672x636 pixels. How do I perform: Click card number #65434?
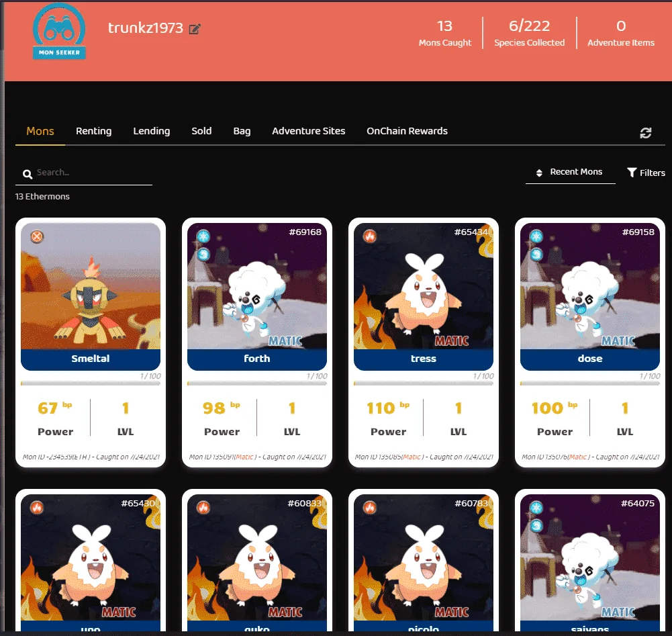pos(471,232)
